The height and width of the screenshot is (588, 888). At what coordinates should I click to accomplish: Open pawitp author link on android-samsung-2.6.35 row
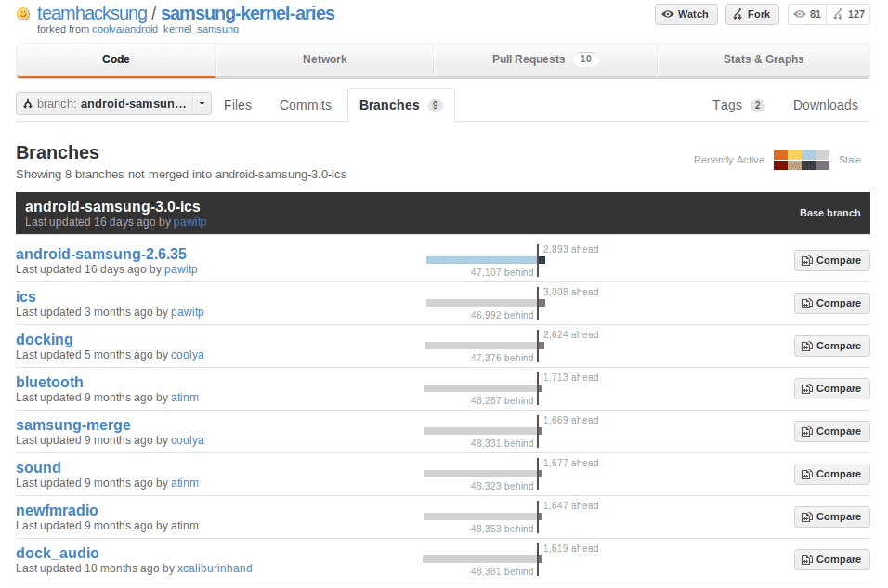[180, 269]
